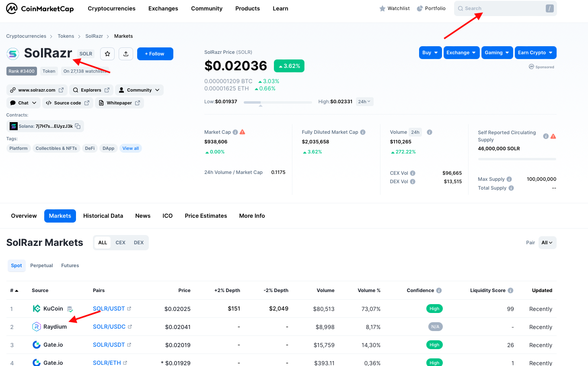Open the Watchlist star icon in header

[x=382, y=8]
